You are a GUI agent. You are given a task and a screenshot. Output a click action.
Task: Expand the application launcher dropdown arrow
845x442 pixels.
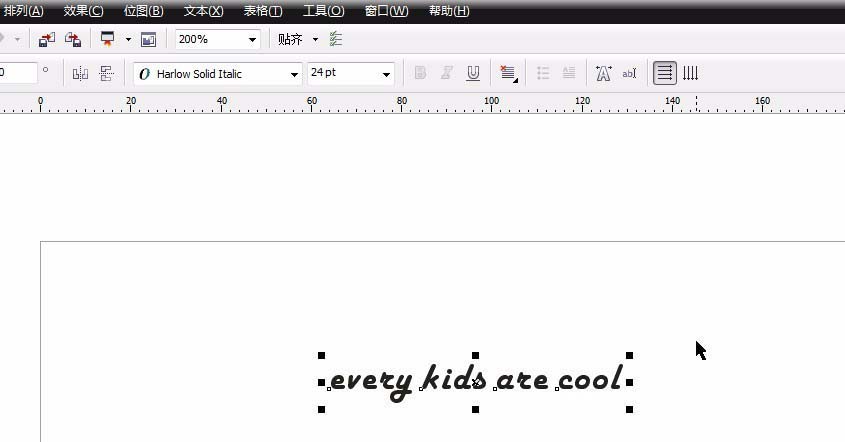point(128,39)
